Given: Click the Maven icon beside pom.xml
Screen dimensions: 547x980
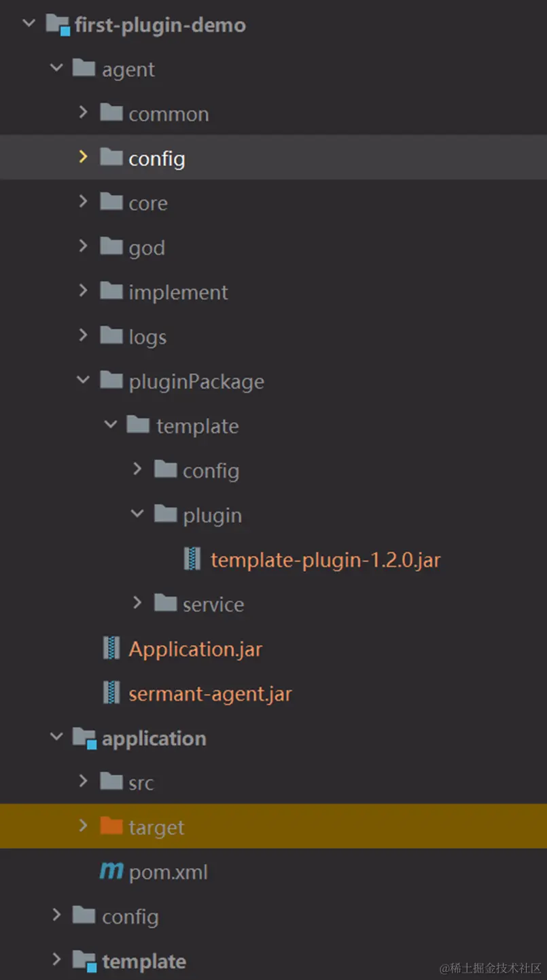Looking at the screenshot, I should tap(111, 871).
